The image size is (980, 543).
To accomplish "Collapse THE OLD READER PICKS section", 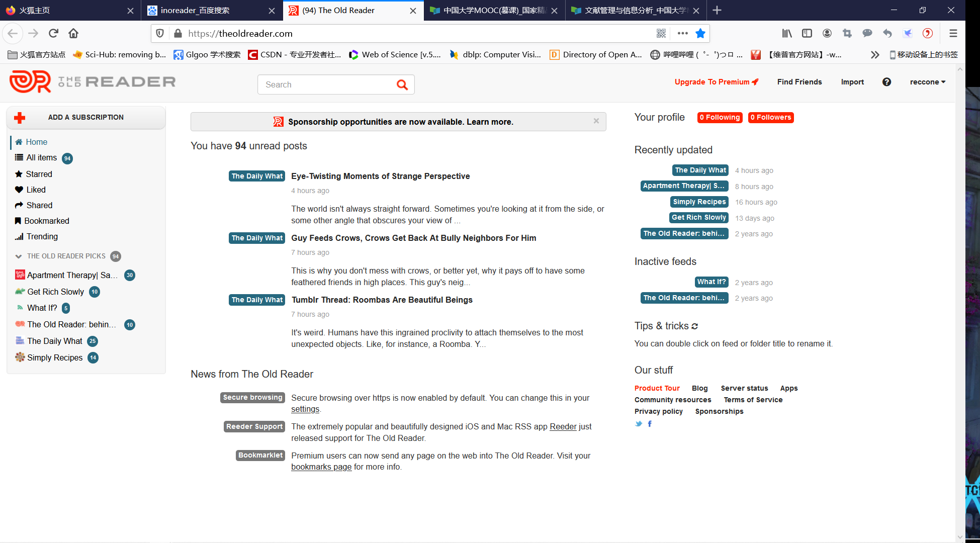I will coord(19,256).
